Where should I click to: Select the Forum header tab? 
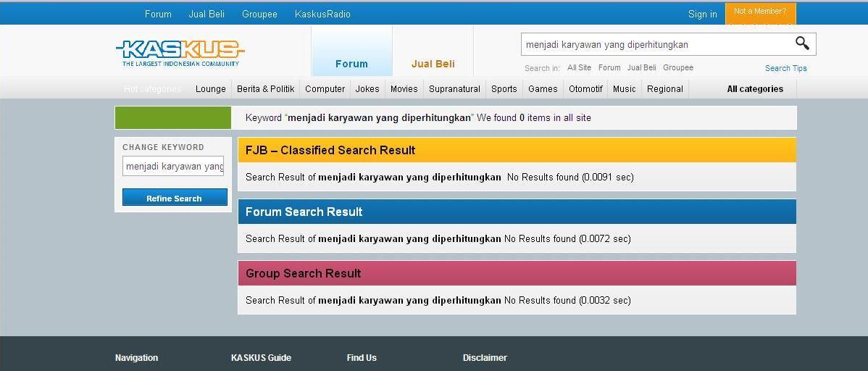(351, 51)
